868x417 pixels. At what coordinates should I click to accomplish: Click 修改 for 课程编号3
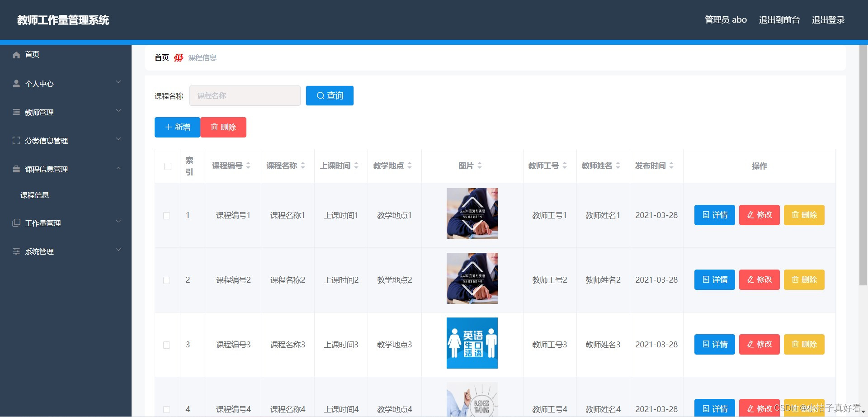(759, 344)
